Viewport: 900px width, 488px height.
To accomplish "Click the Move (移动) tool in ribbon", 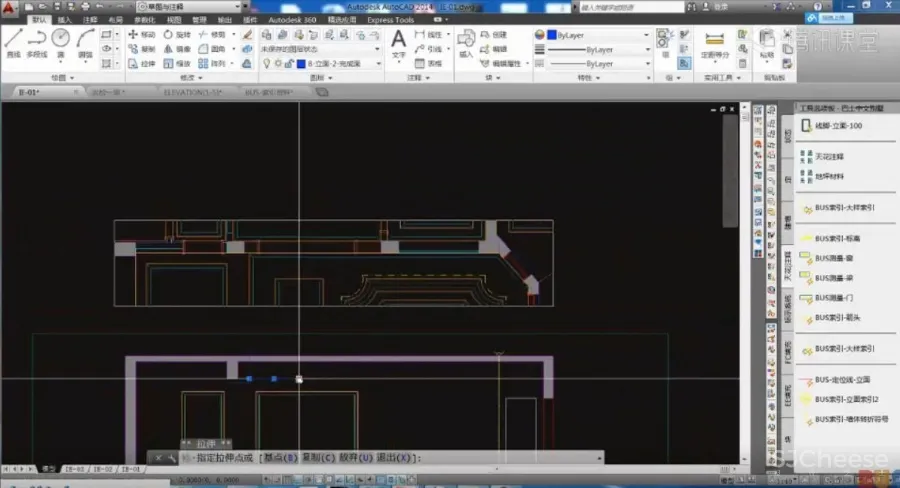I will coord(140,33).
